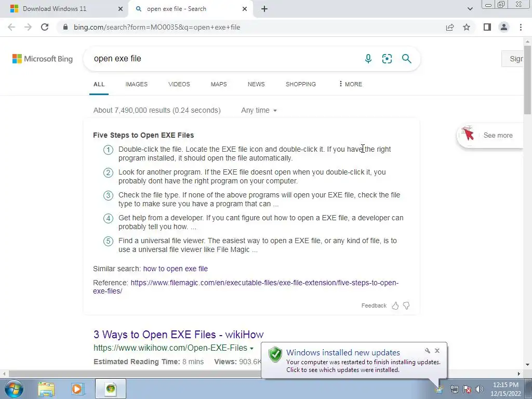The height and width of the screenshot is (399, 532).
Task: Give thumbs up feedback on the answer
Action: (x=395, y=305)
